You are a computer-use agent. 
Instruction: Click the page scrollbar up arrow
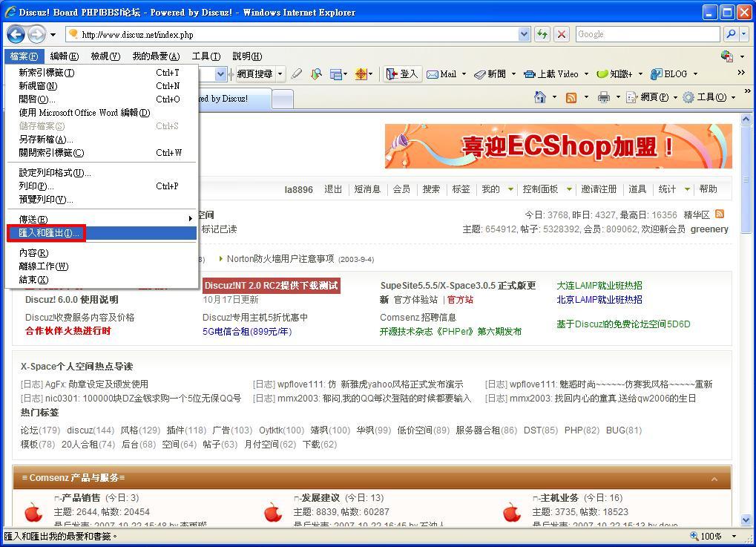click(746, 119)
